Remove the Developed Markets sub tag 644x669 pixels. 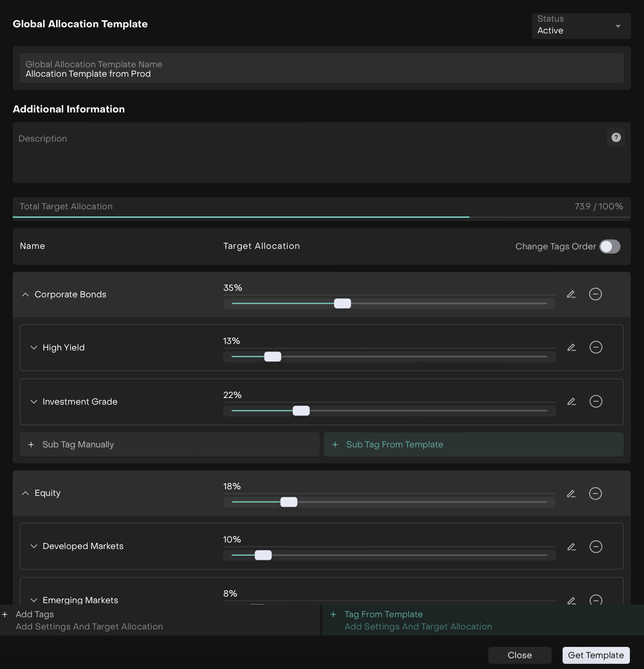click(x=596, y=547)
